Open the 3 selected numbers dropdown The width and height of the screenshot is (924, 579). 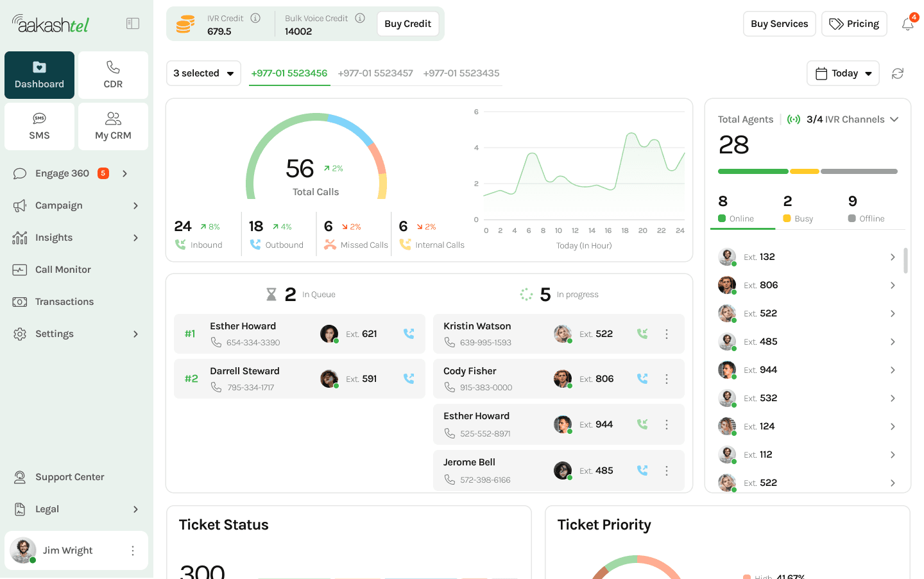point(203,73)
